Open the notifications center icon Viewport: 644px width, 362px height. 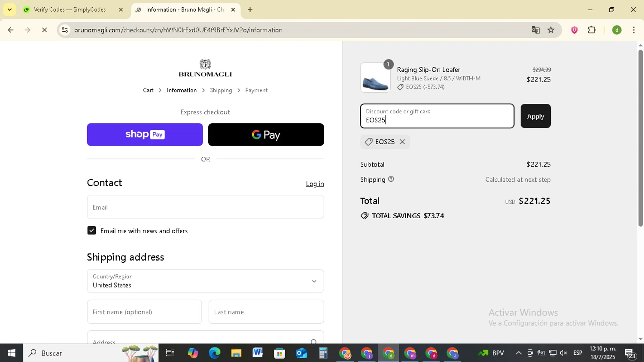click(630, 354)
